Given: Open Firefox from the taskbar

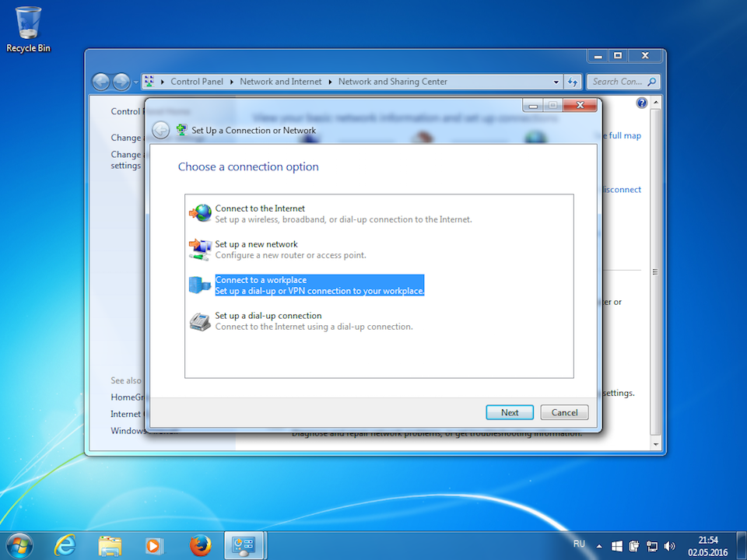Looking at the screenshot, I should pos(200,545).
